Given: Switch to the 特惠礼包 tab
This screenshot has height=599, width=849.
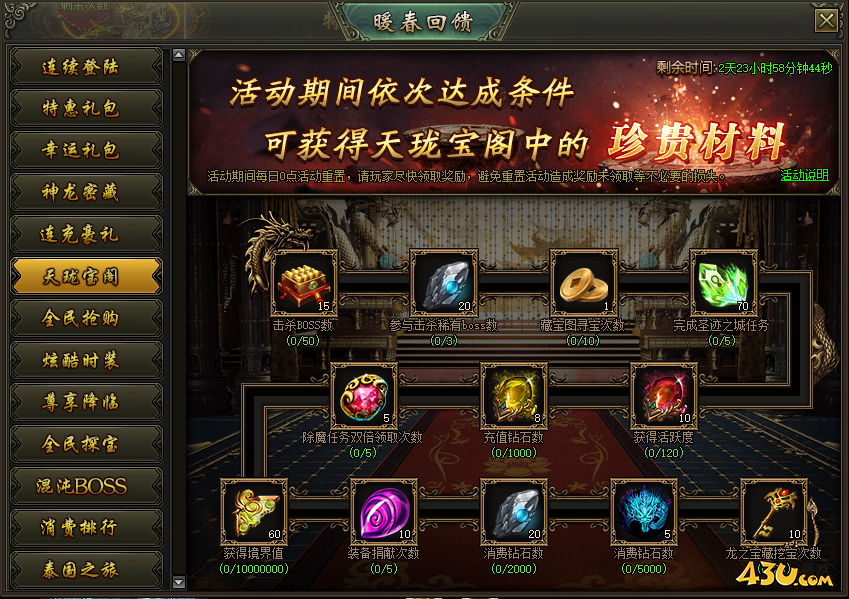Looking at the screenshot, I should (x=86, y=108).
